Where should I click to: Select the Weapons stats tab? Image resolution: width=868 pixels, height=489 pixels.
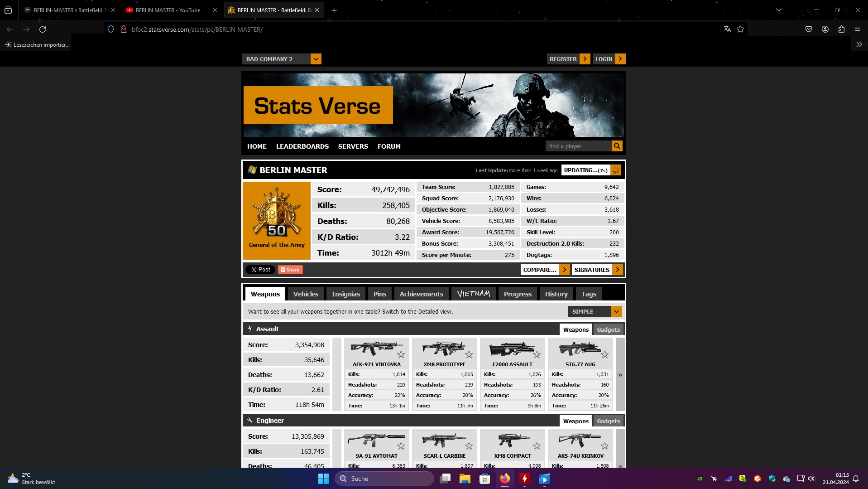pyautogui.click(x=265, y=294)
